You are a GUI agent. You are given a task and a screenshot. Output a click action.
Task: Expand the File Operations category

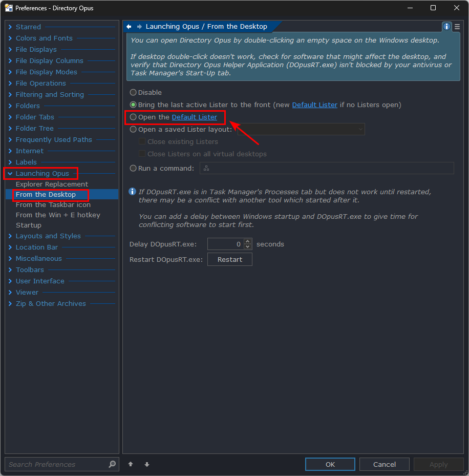pos(10,83)
